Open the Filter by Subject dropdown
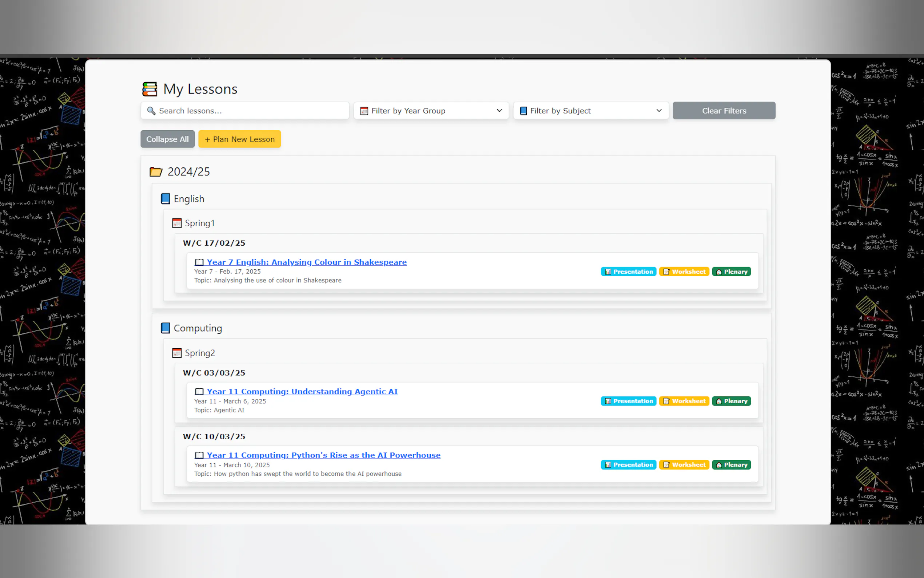This screenshot has width=924, height=578. coord(590,111)
